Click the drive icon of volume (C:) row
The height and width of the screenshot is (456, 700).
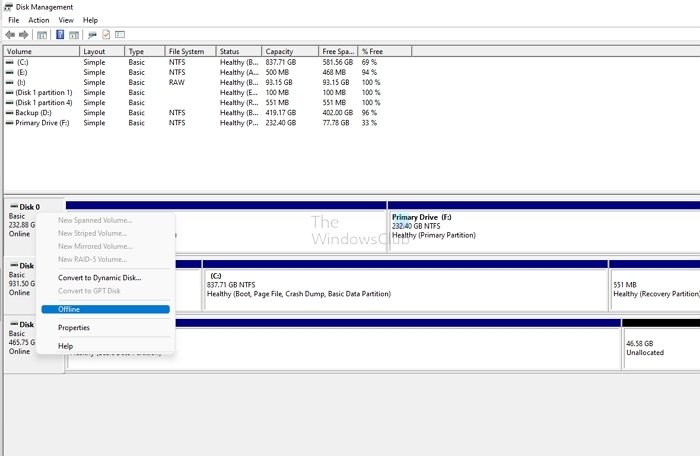pyautogui.click(x=9, y=63)
